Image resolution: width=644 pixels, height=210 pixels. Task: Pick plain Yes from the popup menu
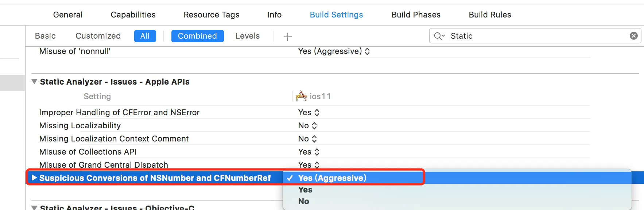pyautogui.click(x=305, y=190)
